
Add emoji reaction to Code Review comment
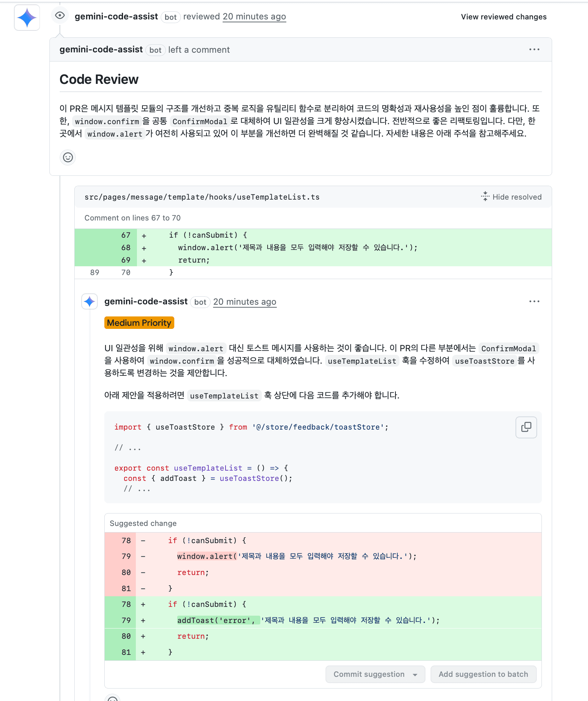tap(68, 157)
